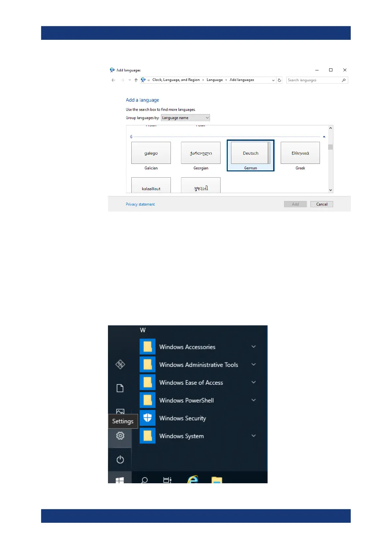Open Windows Security entry
This screenshot has width=392, height=554.
click(x=183, y=418)
